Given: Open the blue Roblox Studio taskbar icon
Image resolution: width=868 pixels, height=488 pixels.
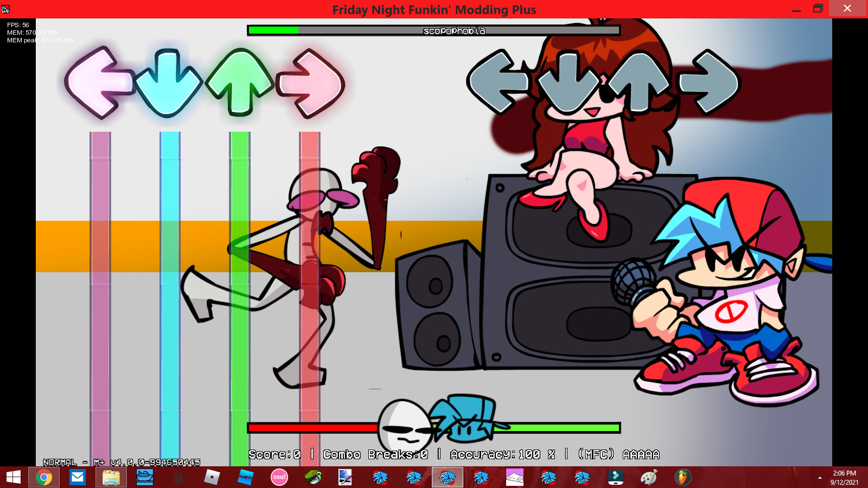Looking at the screenshot, I should (246, 477).
